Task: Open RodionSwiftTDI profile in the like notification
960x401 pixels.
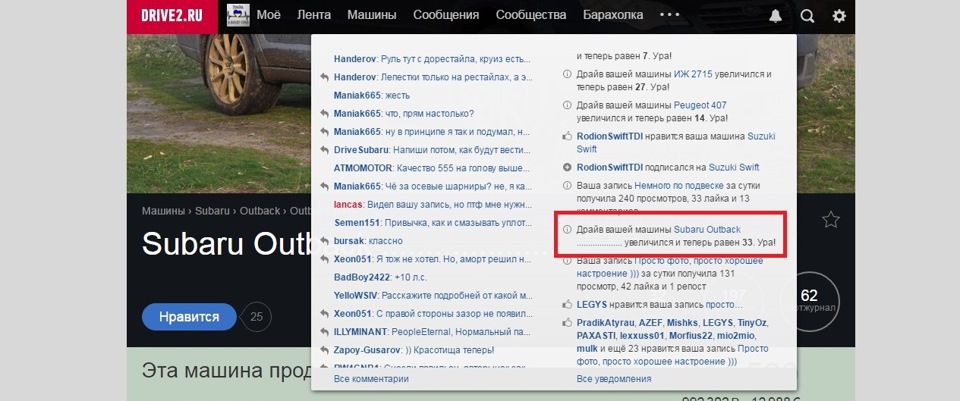Action: coord(610,136)
